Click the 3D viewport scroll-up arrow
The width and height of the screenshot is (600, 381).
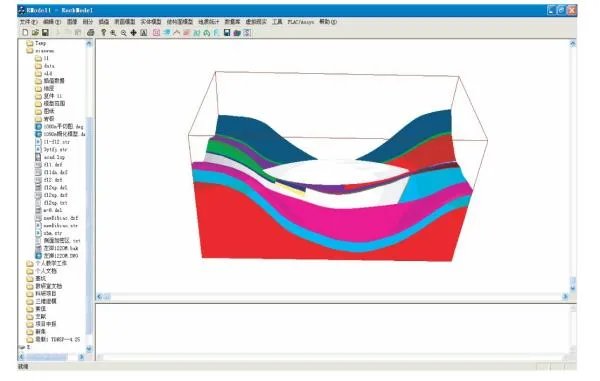pyautogui.click(x=572, y=44)
